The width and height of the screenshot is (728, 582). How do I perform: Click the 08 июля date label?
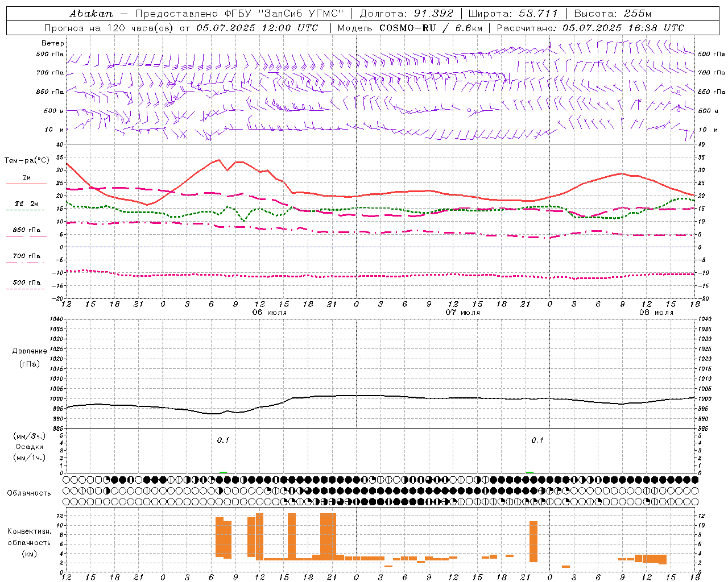[656, 313]
